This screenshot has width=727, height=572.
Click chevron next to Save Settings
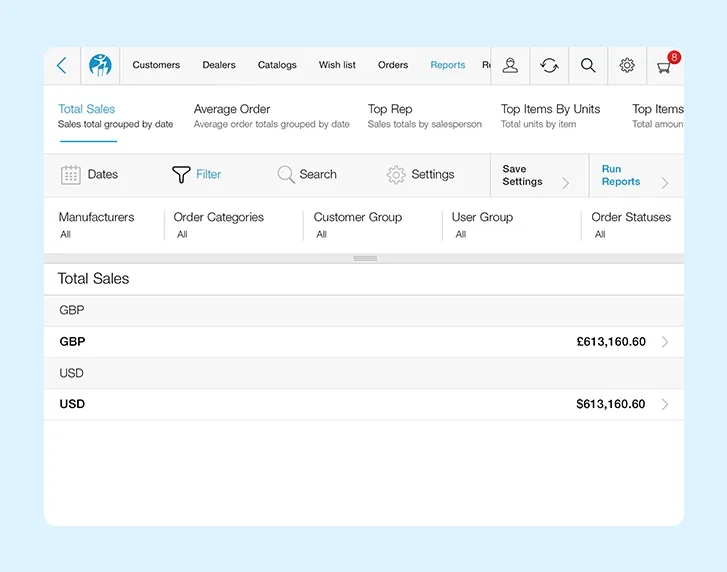[566, 183]
